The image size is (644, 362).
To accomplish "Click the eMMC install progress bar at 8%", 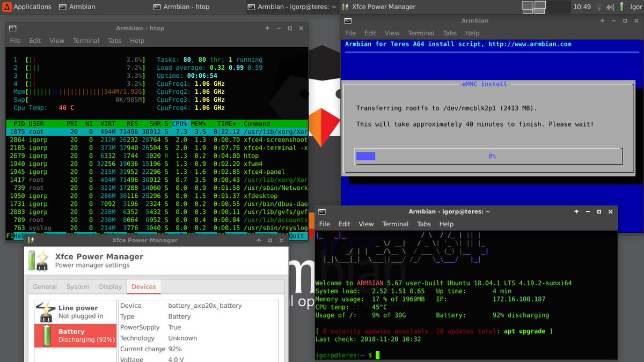I will (488, 156).
